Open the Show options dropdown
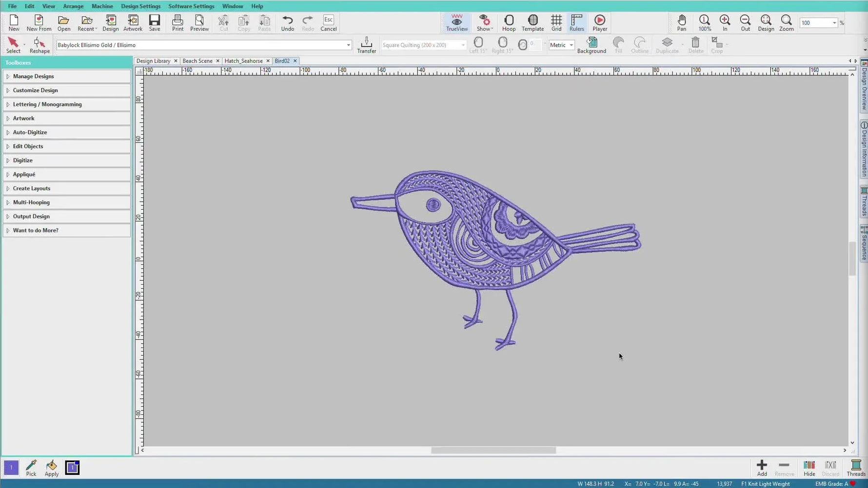868x488 pixels. [492, 29]
